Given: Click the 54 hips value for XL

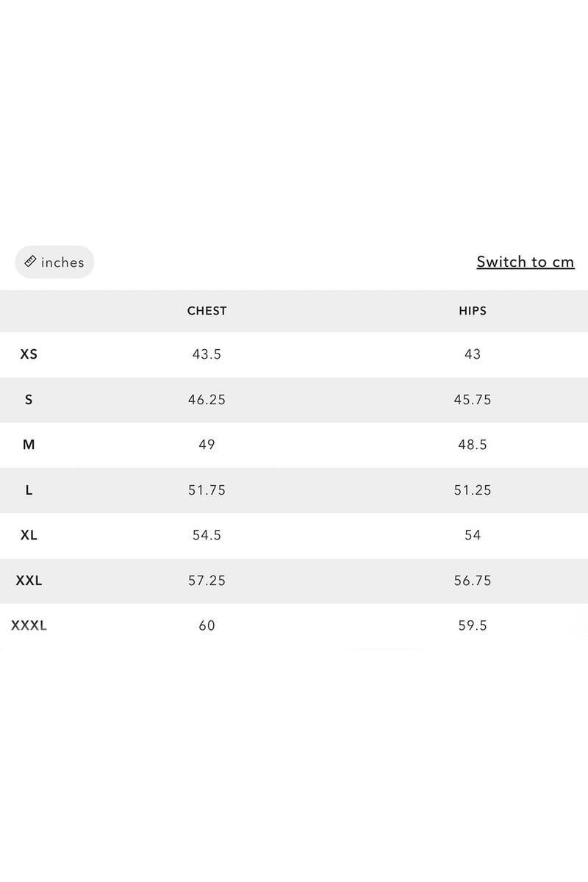Looking at the screenshot, I should click(473, 535).
